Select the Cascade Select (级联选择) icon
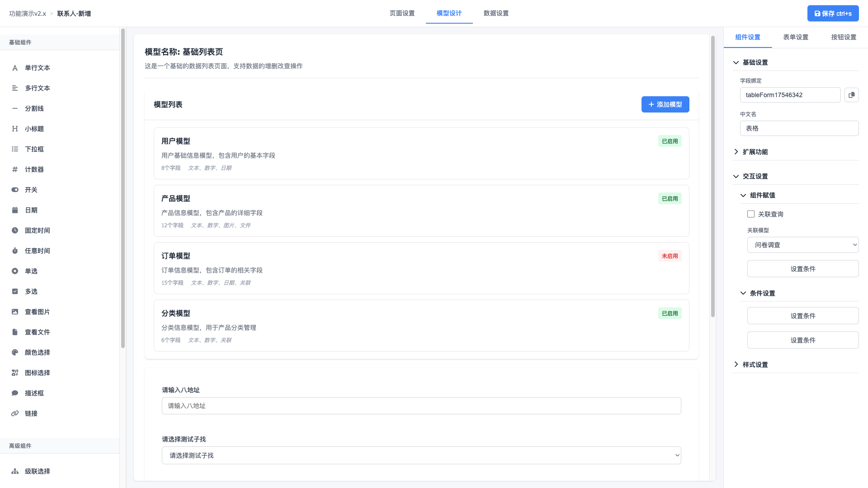 15,471
